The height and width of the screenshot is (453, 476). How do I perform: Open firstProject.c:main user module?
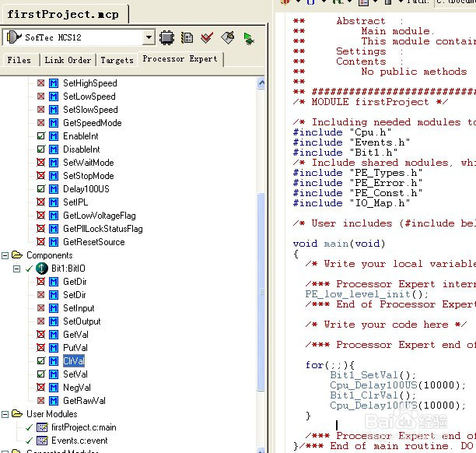[x=84, y=427]
